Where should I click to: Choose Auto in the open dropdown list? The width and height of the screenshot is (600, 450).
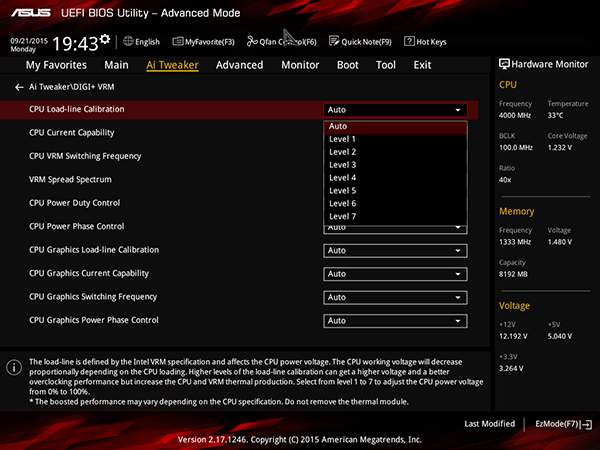[395, 126]
